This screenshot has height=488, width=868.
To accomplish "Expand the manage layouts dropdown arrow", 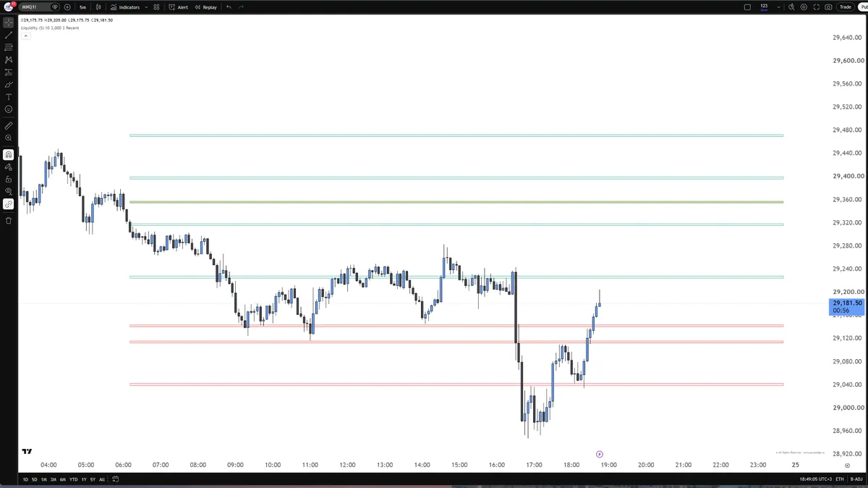I will [779, 7].
